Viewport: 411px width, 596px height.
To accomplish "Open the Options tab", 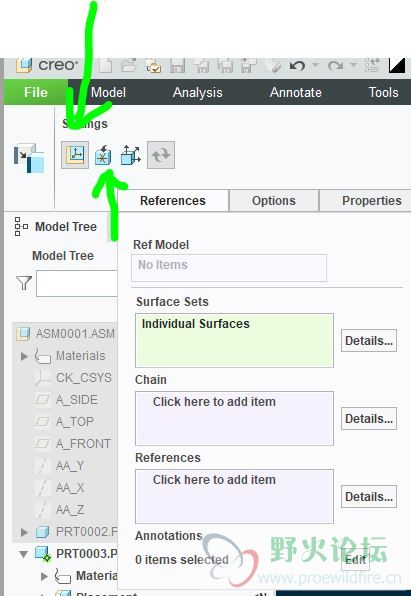I will [x=274, y=201].
